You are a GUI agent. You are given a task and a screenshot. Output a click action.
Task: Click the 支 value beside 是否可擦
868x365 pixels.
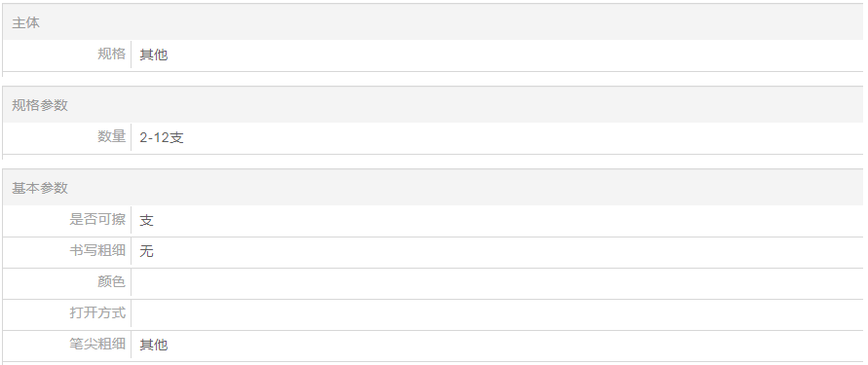(x=146, y=220)
